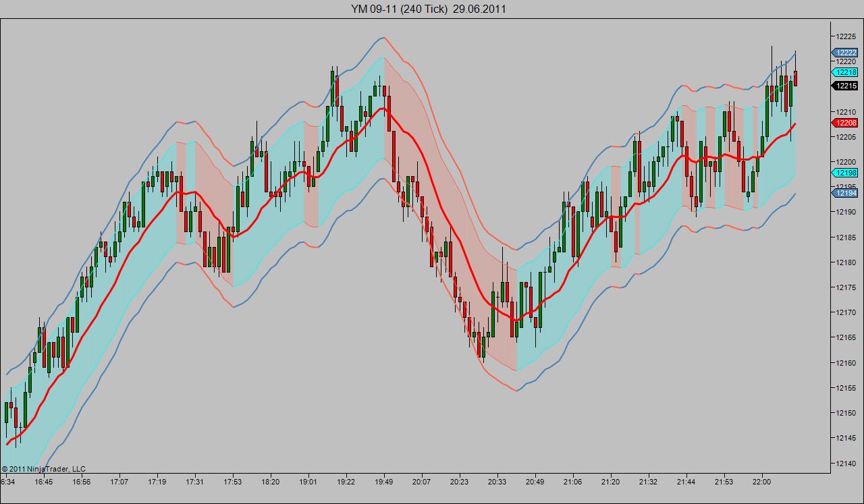Click the 21:06 time axis label
This screenshot has height=504, width=864.
coord(573,482)
